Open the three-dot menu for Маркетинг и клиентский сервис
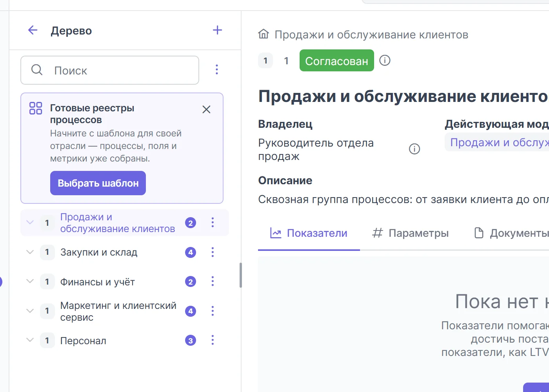 click(x=213, y=311)
